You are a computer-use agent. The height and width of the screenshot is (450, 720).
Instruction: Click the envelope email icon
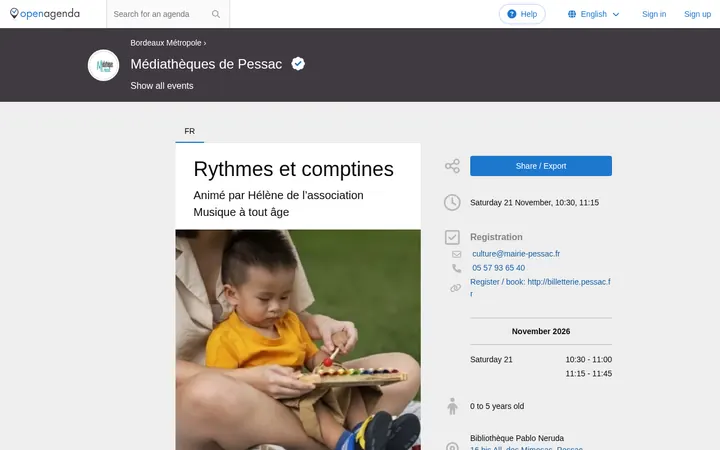[x=456, y=254]
